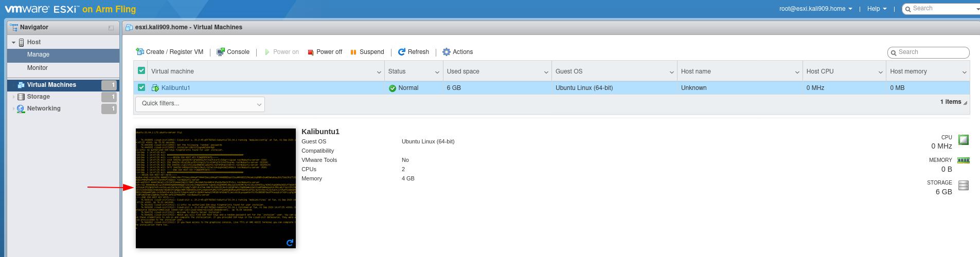The width and height of the screenshot is (980, 257).
Task: Open the Kalibuntu1 VM link
Action: pos(175,88)
